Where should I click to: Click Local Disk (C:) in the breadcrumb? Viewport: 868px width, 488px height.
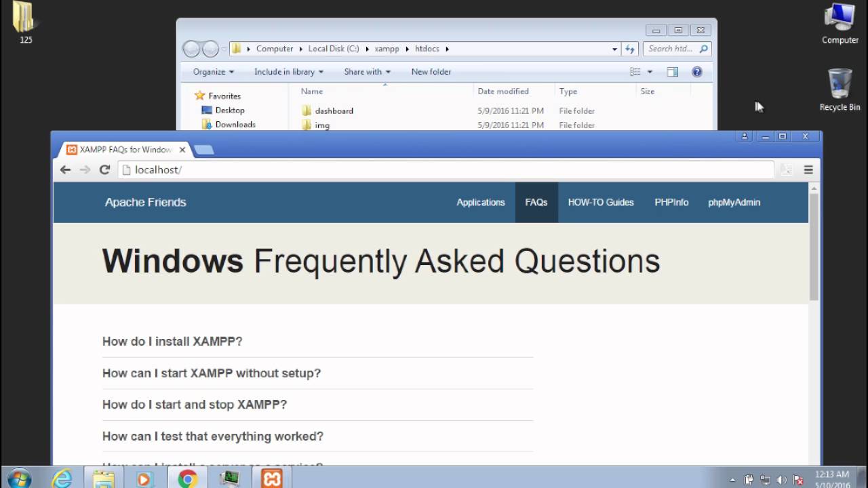[x=334, y=49]
